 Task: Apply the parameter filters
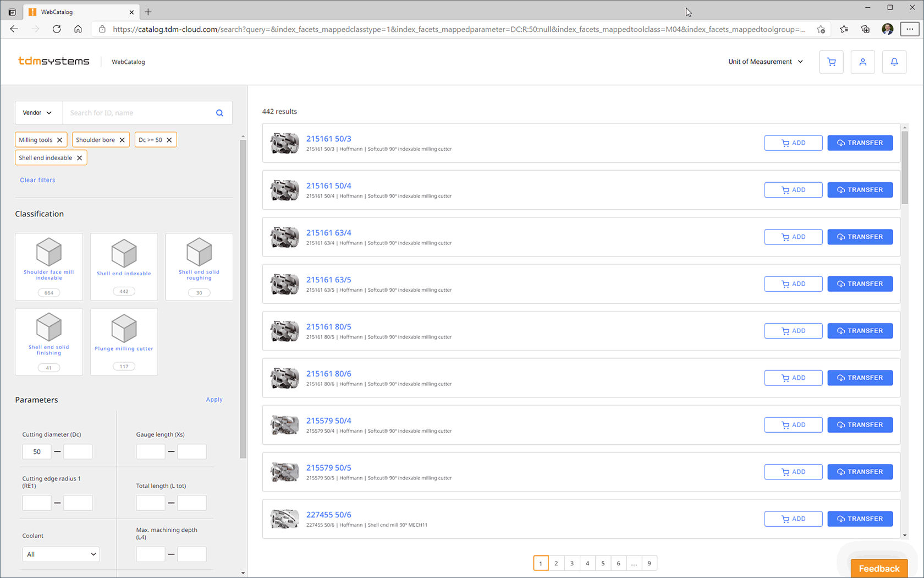(x=214, y=400)
